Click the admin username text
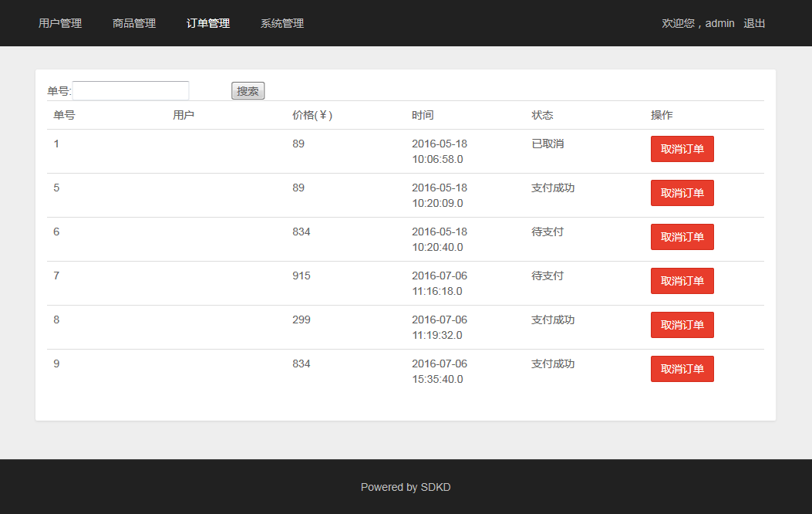This screenshot has width=812, height=514. pyautogui.click(x=719, y=23)
